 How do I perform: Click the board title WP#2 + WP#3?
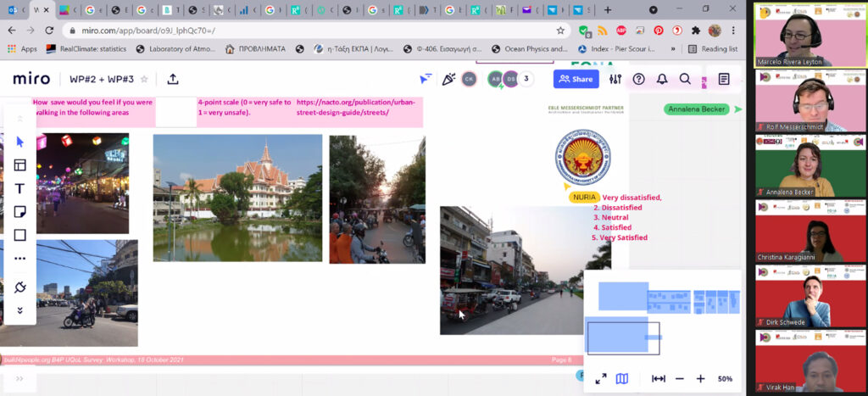[102, 79]
